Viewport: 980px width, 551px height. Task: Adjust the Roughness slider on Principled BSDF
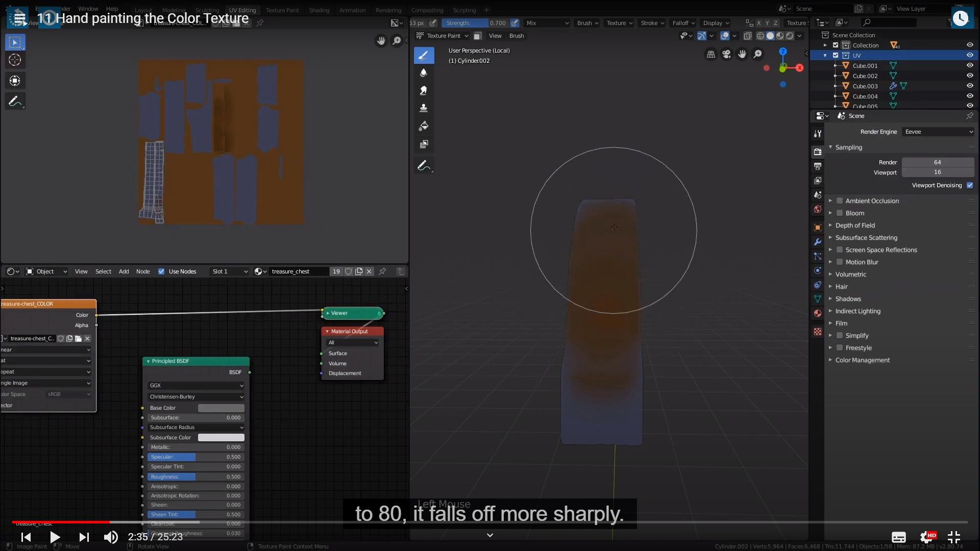click(x=196, y=477)
